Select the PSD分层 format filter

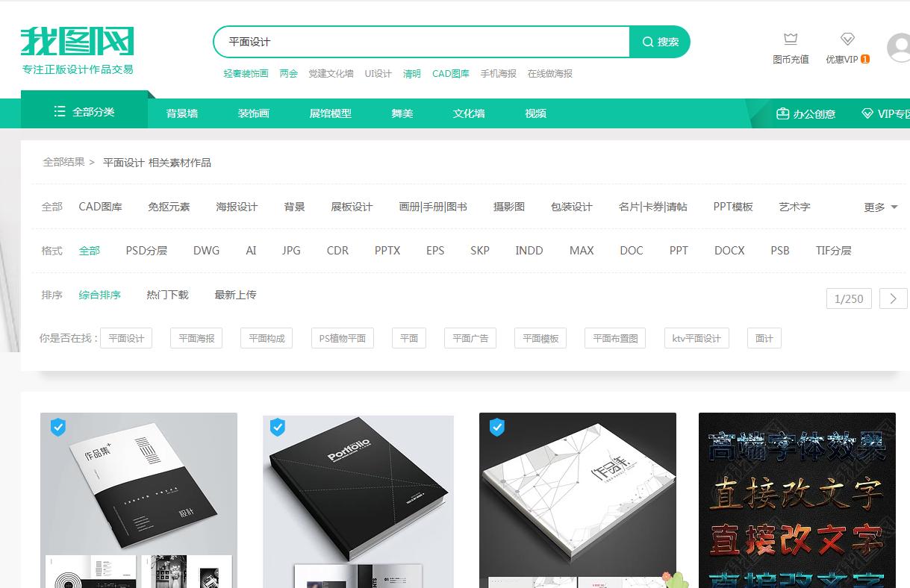tap(146, 251)
